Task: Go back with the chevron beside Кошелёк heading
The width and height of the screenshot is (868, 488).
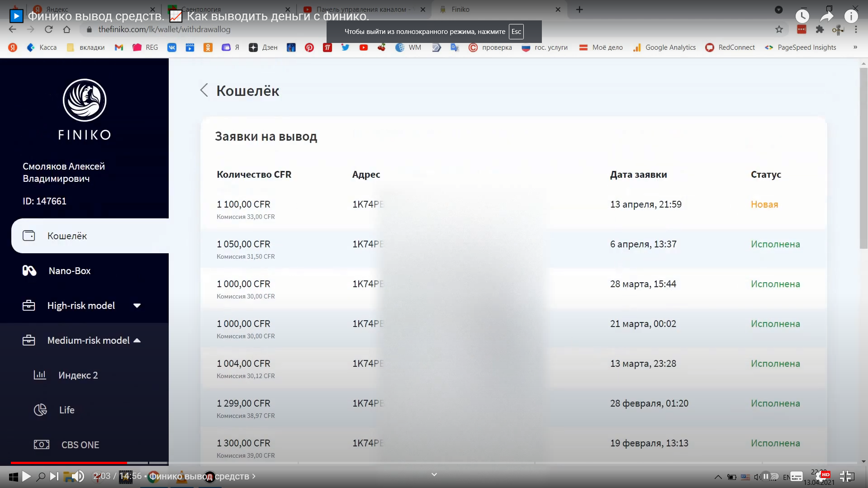Action: point(204,90)
